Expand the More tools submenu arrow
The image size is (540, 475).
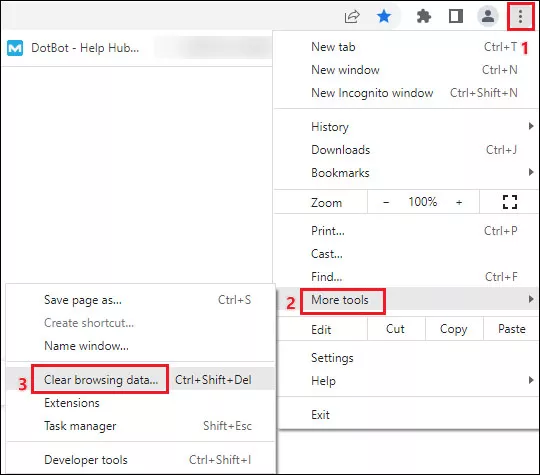click(531, 299)
